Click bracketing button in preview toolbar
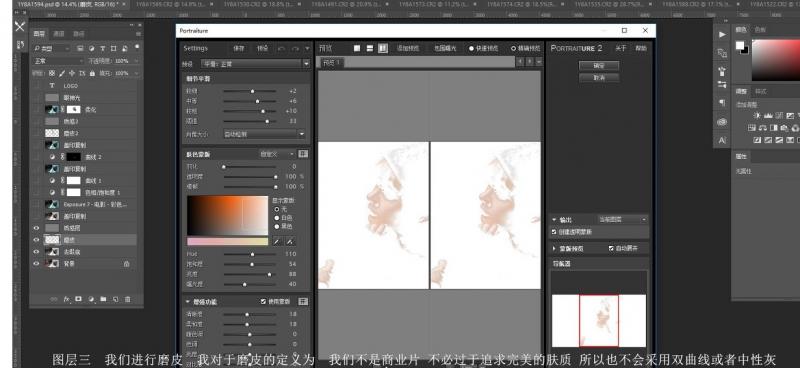The image size is (800, 368). (445, 48)
